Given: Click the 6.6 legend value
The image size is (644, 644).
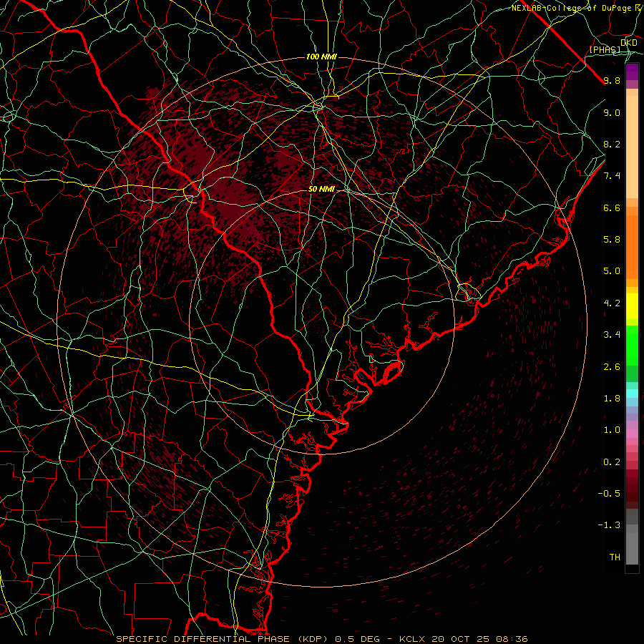Looking at the screenshot, I should (x=612, y=208).
